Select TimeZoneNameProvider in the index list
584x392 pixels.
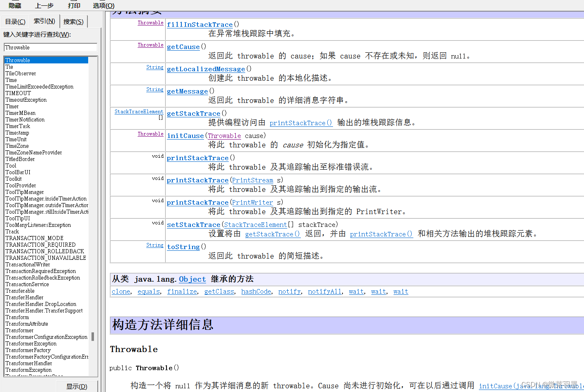[x=33, y=152]
